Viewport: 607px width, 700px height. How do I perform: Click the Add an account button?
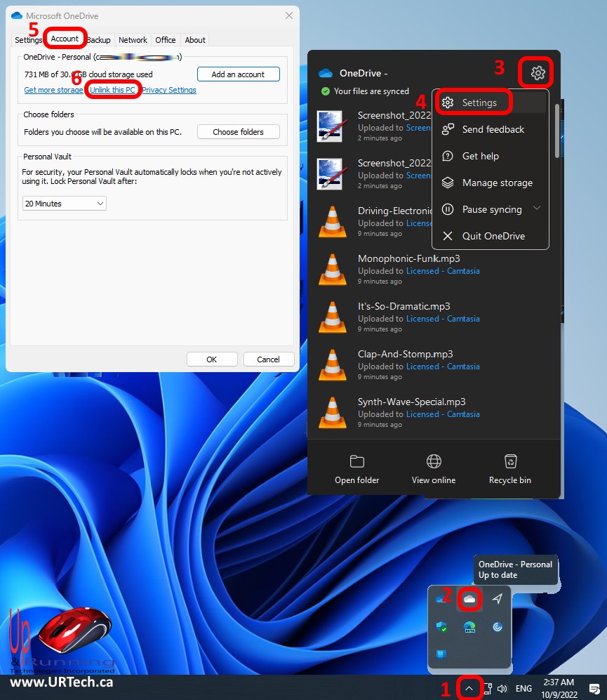tap(238, 74)
